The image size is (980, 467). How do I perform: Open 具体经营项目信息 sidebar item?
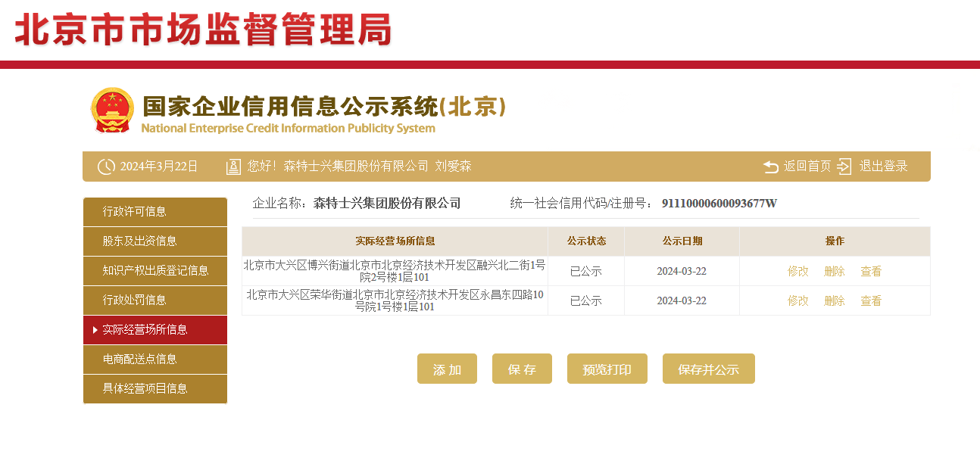click(x=155, y=389)
